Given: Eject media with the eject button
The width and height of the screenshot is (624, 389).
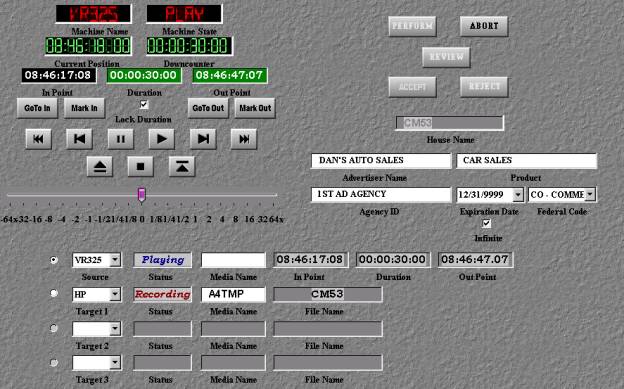Looking at the screenshot, I should pyautogui.click(x=99, y=166).
